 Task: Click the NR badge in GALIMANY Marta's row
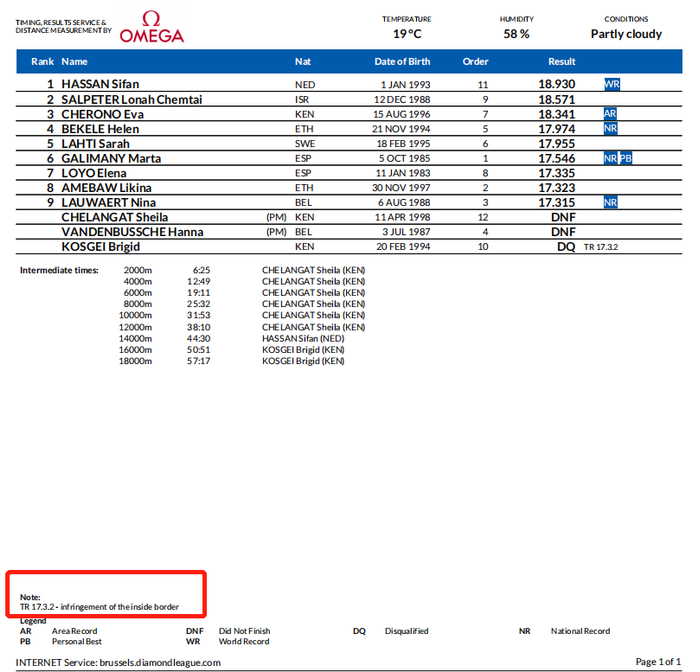click(611, 158)
